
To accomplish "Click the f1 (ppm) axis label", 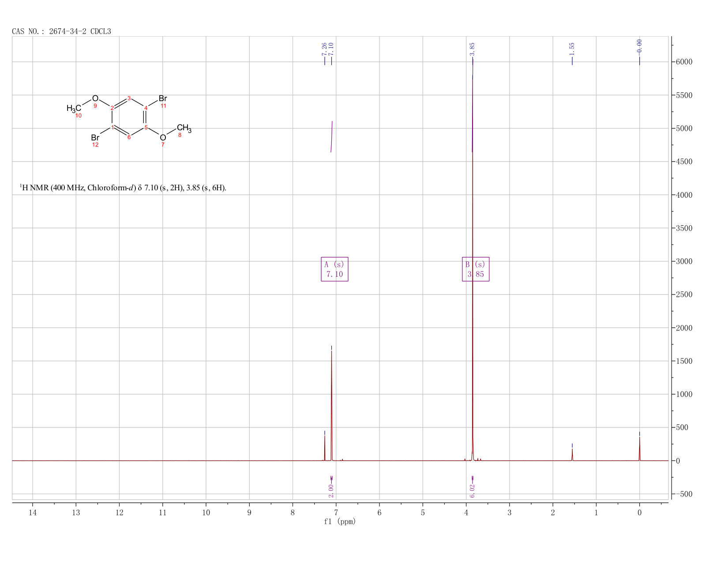I will pyautogui.click(x=340, y=521).
